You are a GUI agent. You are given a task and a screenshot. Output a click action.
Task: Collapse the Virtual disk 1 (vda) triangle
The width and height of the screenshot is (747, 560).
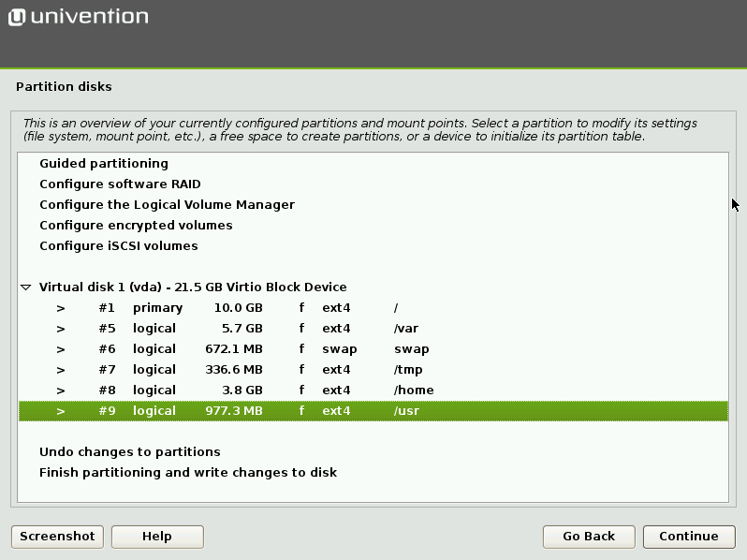click(26, 287)
